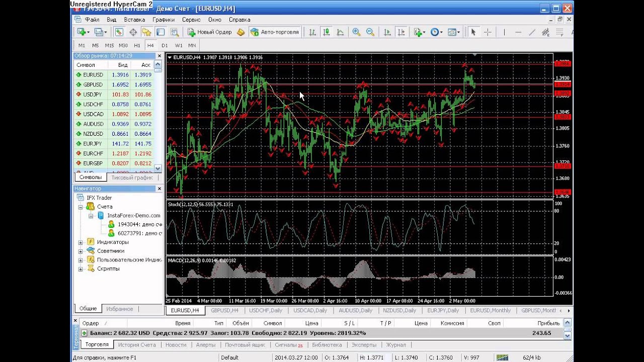Open the Новости terminal tab
The height and width of the screenshot is (362, 644).
click(x=176, y=345)
